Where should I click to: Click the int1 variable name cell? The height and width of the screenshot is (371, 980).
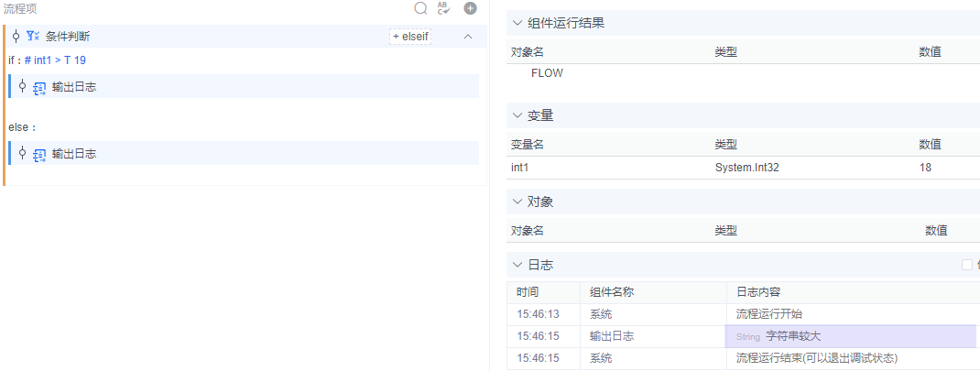pos(520,168)
